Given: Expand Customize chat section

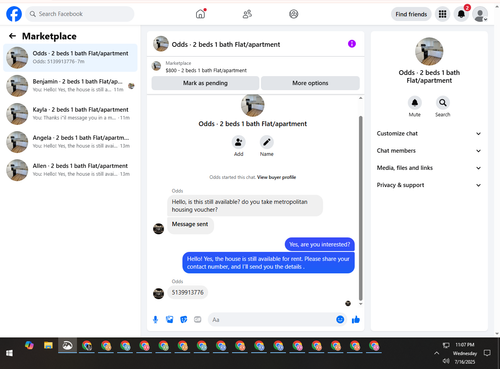Looking at the screenshot, I should point(429,133).
